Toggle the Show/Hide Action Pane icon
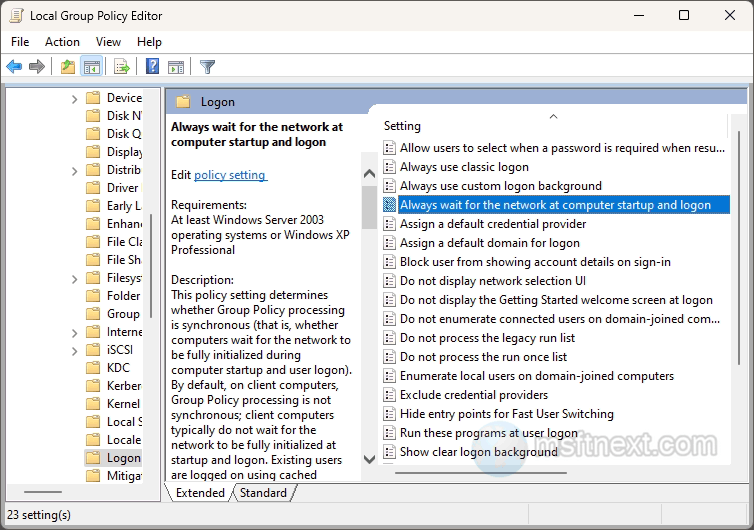This screenshot has width=754, height=530. 176,67
